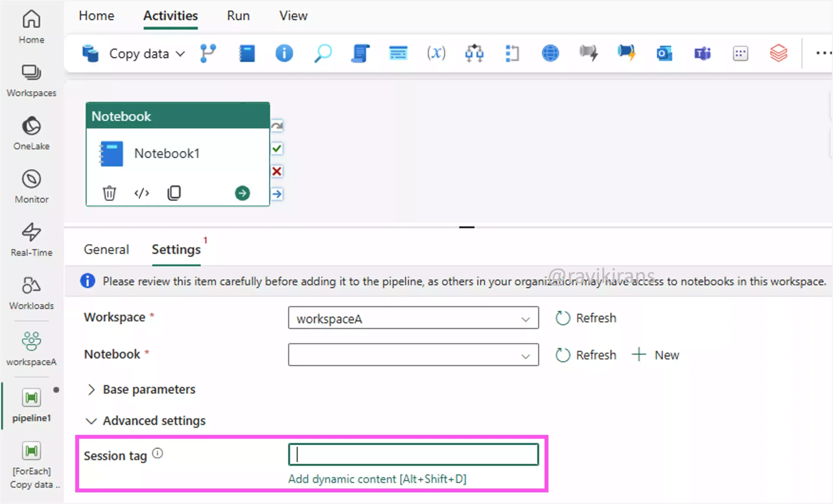Viewport: 833px width, 504px height.
Task: Add the Office 365 Outlook activity
Action: click(x=664, y=53)
